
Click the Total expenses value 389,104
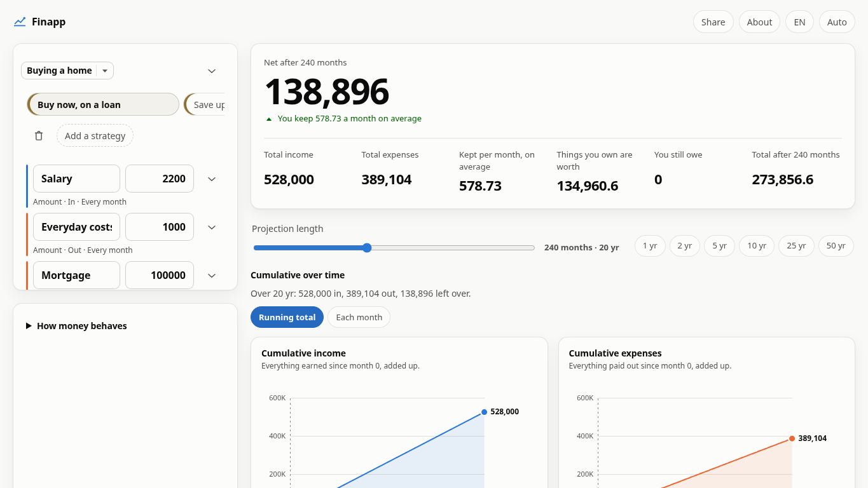coord(386,180)
